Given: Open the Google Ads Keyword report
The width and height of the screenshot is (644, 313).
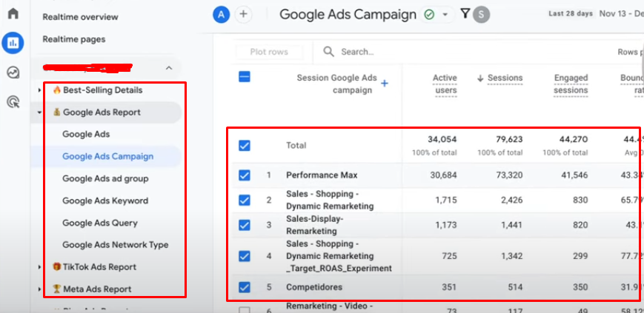Looking at the screenshot, I should 104,201.
